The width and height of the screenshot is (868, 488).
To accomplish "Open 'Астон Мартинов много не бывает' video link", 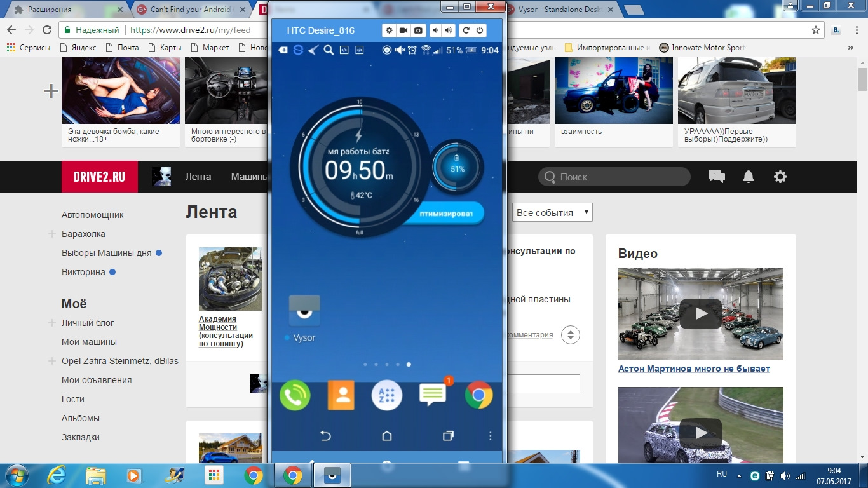I will (694, 369).
